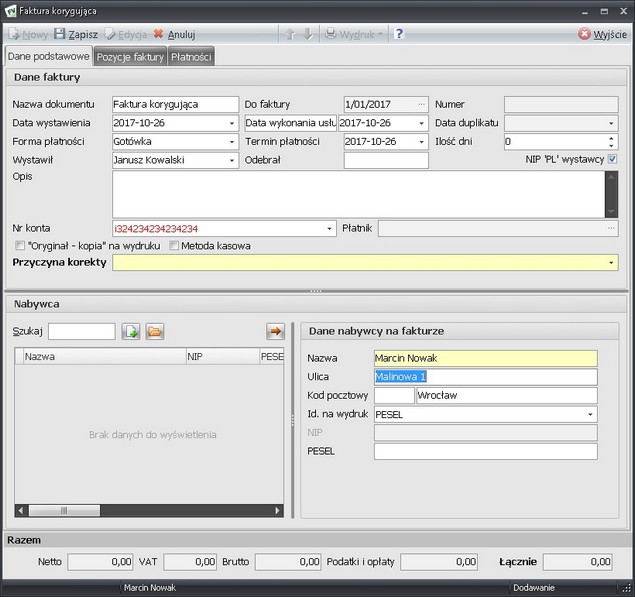Image resolution: width=635 pixels, height=597 pixels.
Task: Check the Metoda kasowa checkbox
Action: point(174,245)
